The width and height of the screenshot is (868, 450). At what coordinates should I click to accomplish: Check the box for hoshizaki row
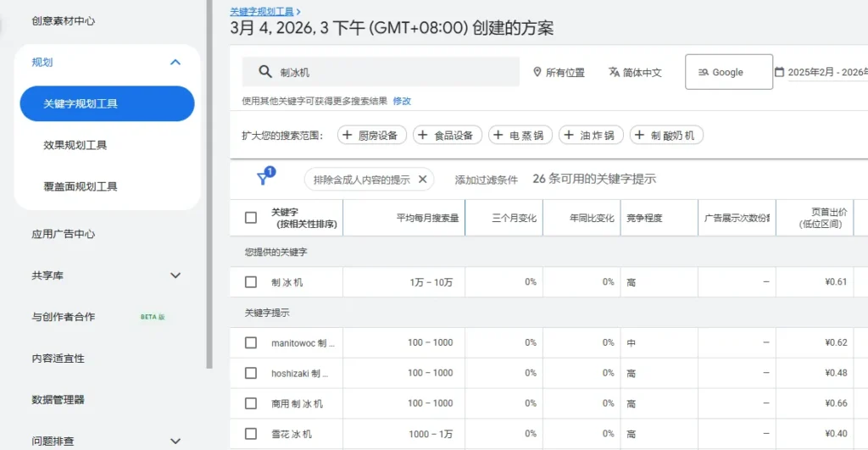pyautogui.click(x=251, y=373)
